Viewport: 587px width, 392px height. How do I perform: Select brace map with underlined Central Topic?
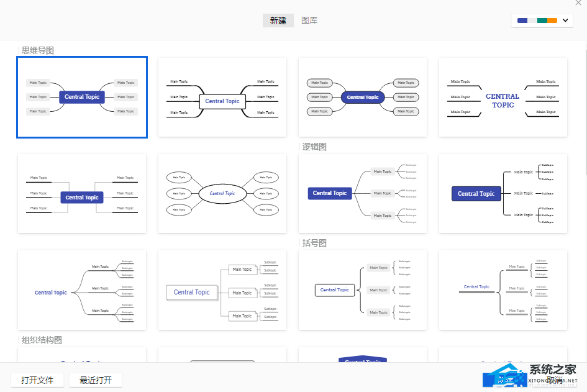click(x=503, y=290)
